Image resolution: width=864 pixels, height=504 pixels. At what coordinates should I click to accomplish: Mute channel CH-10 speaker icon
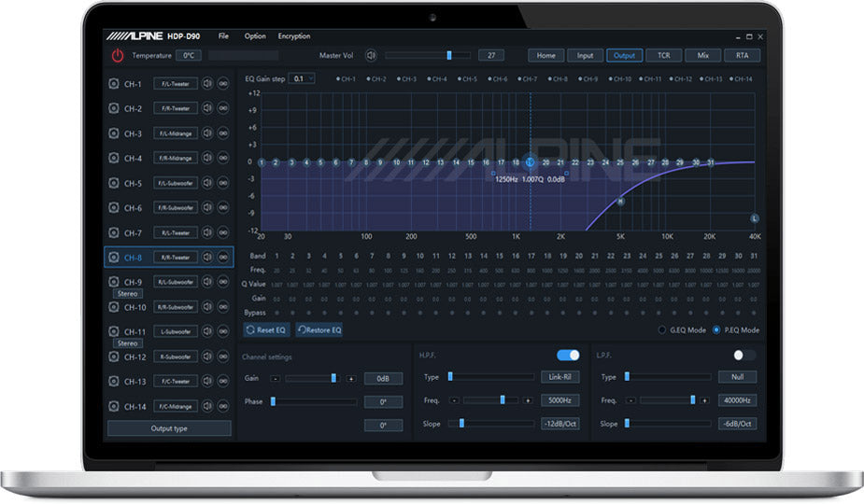pos(207,307)
